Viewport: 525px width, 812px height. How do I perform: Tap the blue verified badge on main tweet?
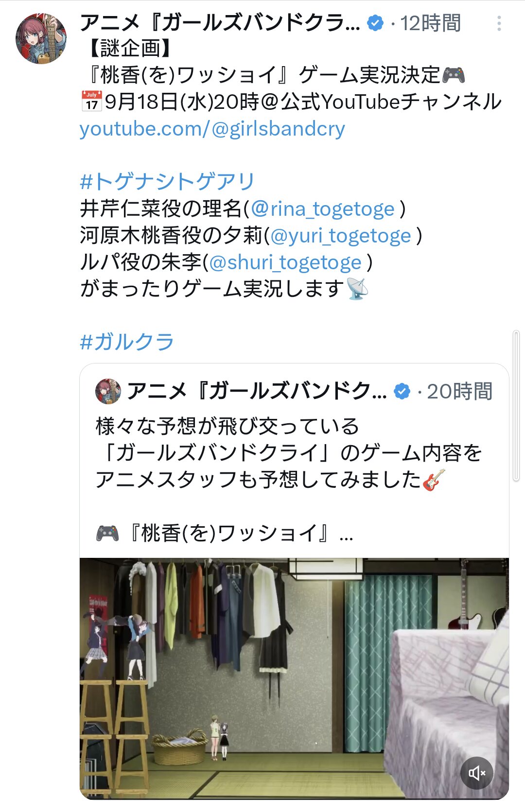click(x=375, y=23)
